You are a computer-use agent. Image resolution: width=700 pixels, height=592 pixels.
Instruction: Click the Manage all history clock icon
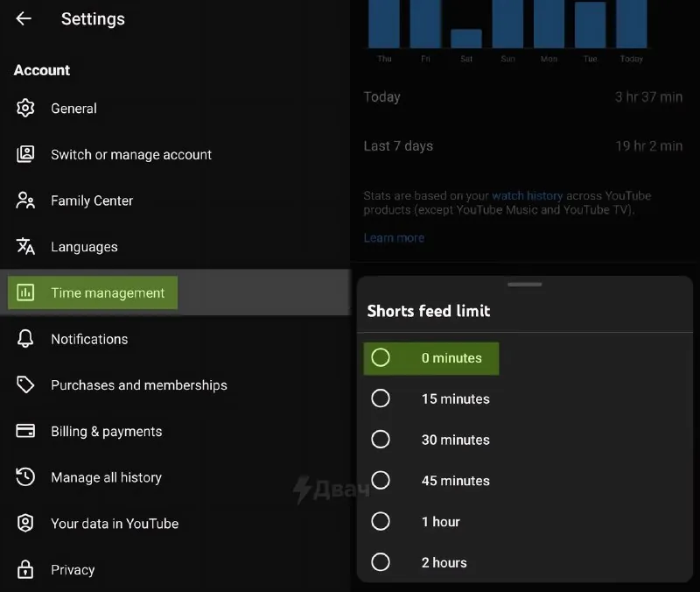pyautogui.click(x=25, y=476)
